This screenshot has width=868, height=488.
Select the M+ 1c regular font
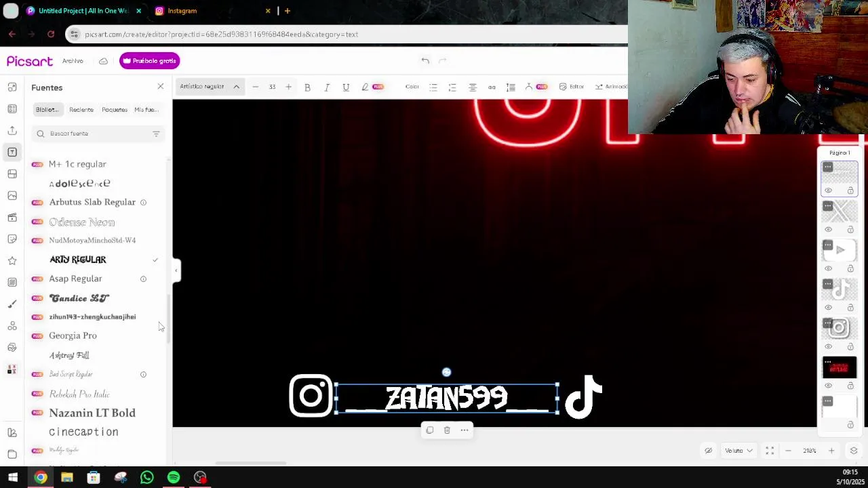[x=77, y=164]
